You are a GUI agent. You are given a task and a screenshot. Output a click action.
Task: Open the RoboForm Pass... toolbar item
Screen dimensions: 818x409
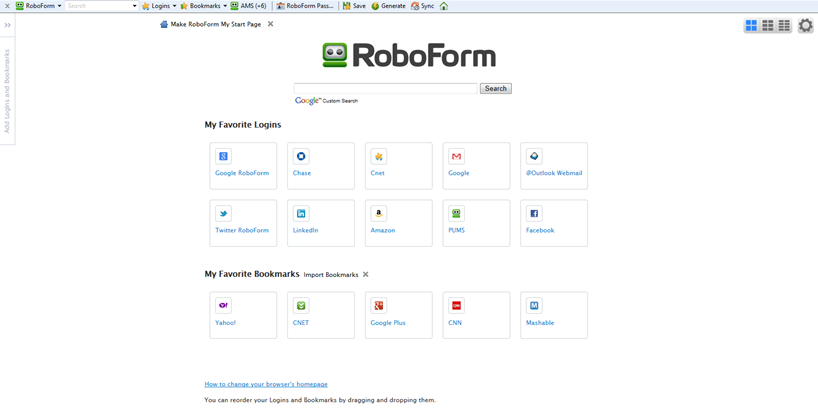click(x=305, y=6)
